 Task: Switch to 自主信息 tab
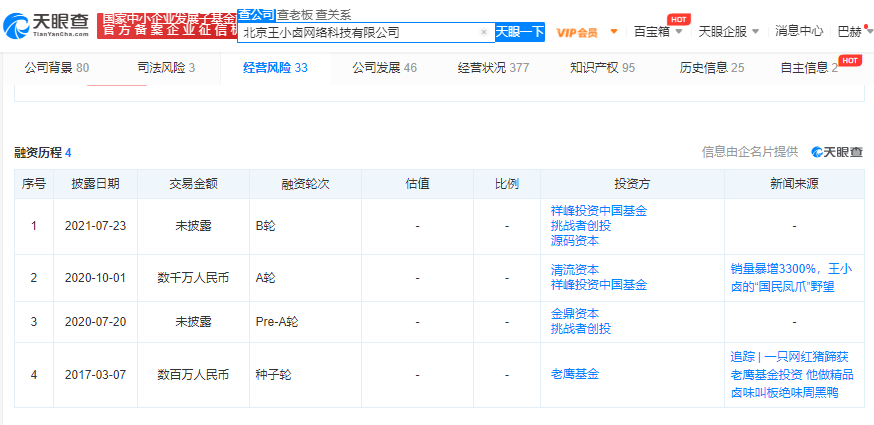[809, 68]
